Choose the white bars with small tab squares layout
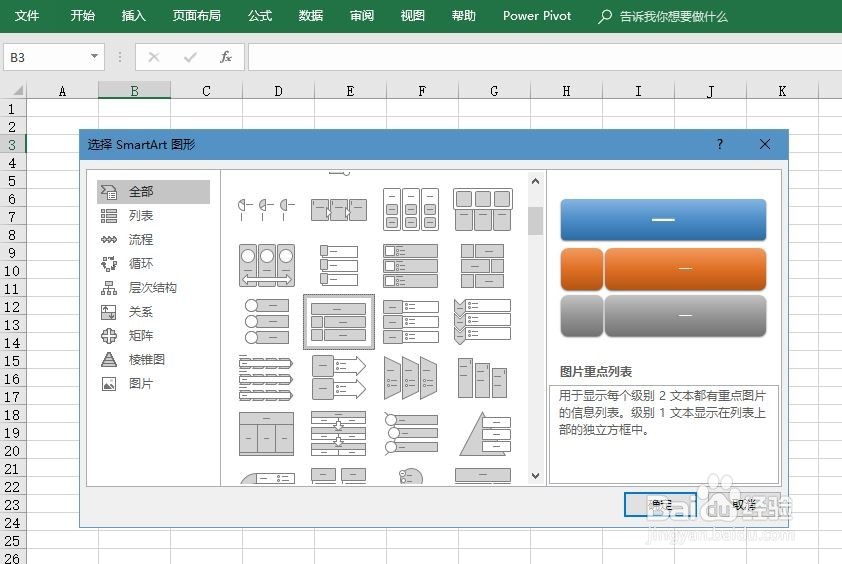 [339, 265]
